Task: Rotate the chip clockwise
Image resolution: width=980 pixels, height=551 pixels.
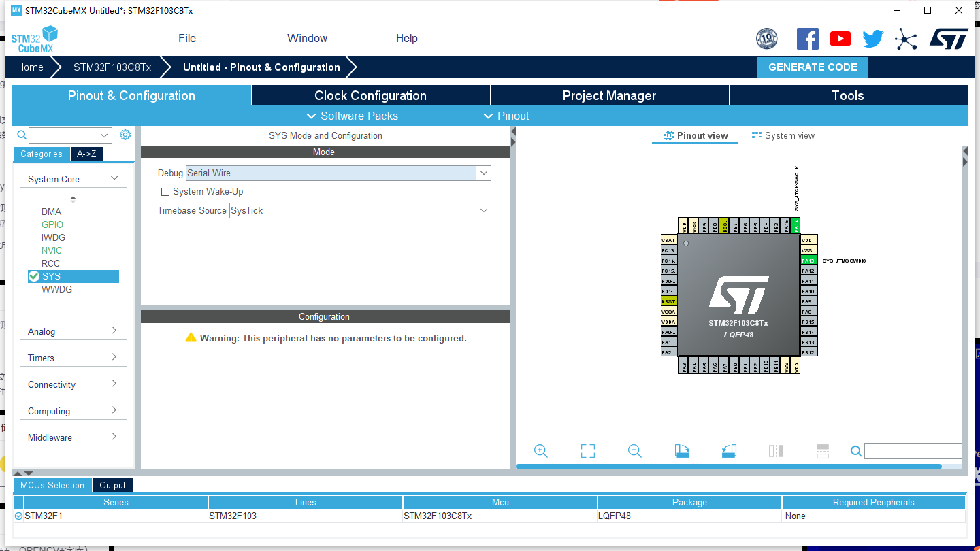Action: click(682, 451)
